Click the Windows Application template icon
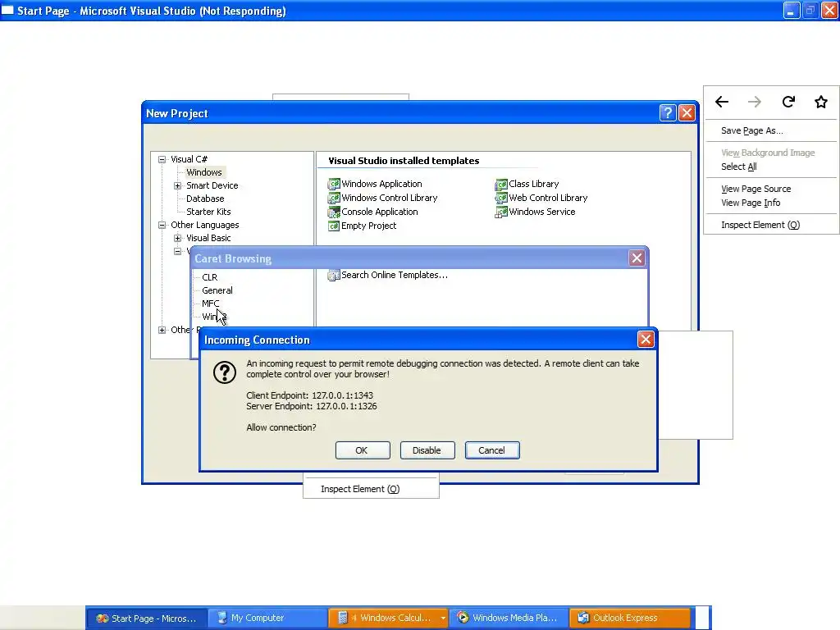 pyautogui.click(x=334, y=185)
